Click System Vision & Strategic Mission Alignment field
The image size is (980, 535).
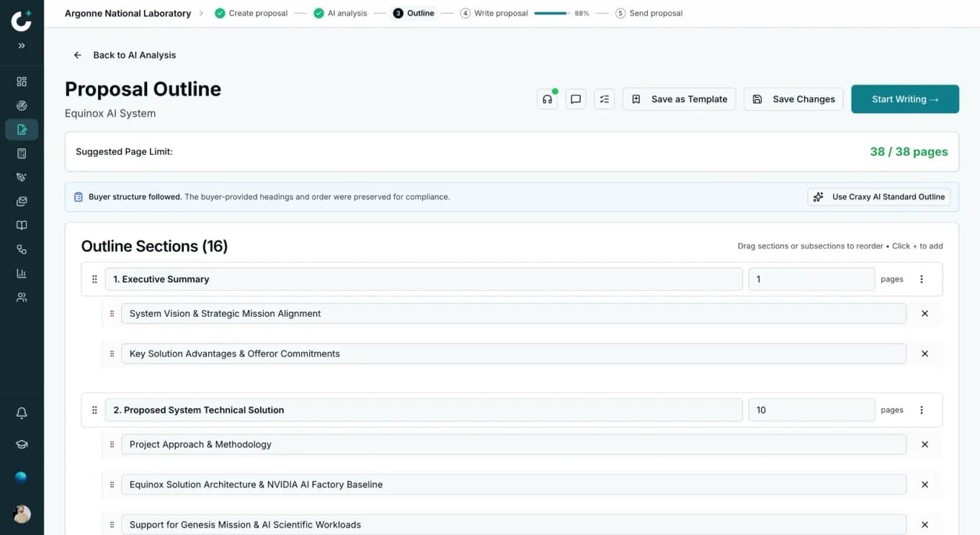pyautogui.click(x=514, y=314)
